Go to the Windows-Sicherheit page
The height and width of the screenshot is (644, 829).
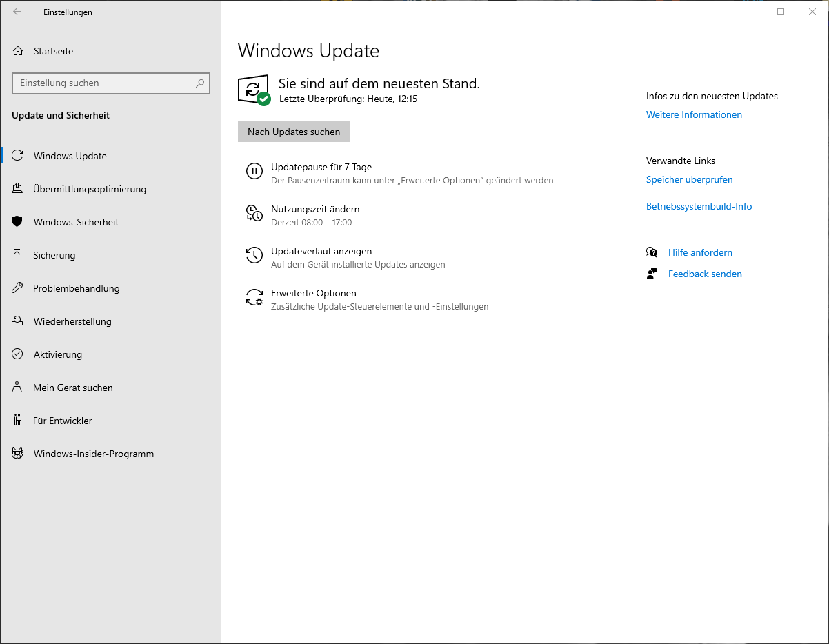[x=110, y=222]
